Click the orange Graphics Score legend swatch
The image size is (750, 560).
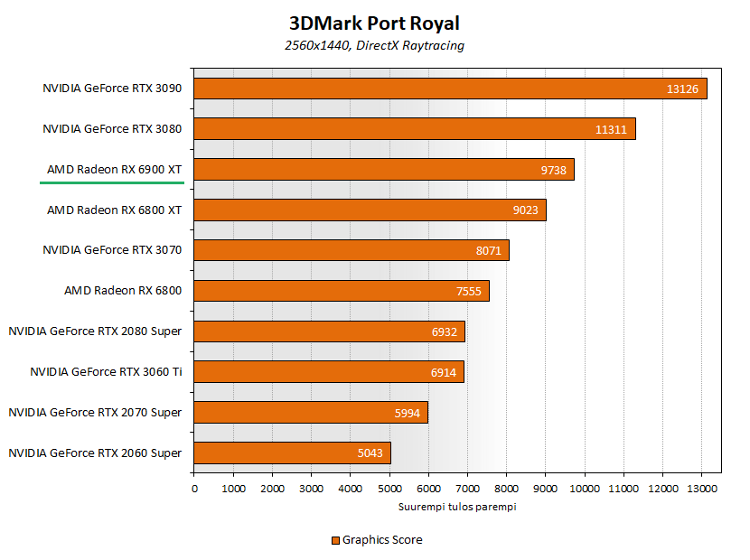pyautogui.click(x=336, y=540)
